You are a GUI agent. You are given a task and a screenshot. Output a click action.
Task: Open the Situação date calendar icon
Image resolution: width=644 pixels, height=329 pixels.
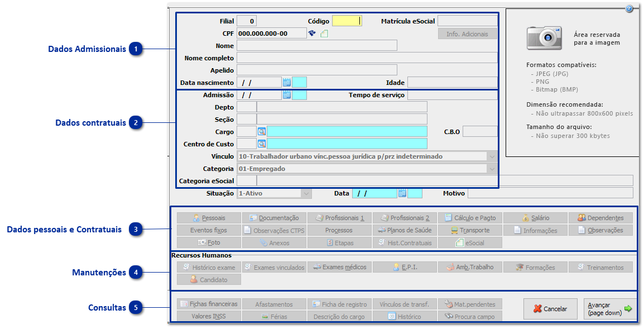pos(402,194)
